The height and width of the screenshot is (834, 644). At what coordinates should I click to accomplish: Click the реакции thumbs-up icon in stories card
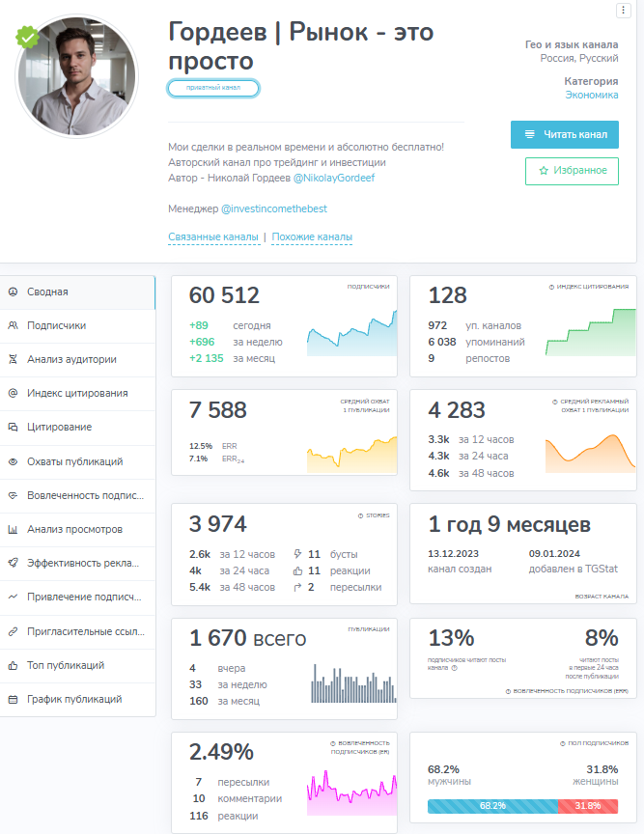click(x=297, y=570)
